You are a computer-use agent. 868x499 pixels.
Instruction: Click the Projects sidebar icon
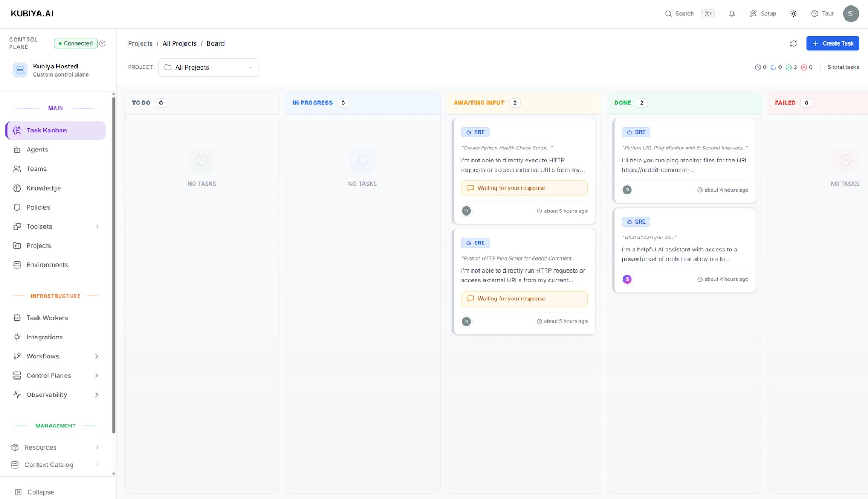17,245
